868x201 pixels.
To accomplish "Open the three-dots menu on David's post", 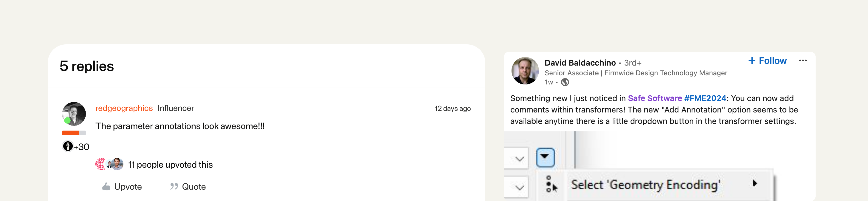I will tap(803, 61).
